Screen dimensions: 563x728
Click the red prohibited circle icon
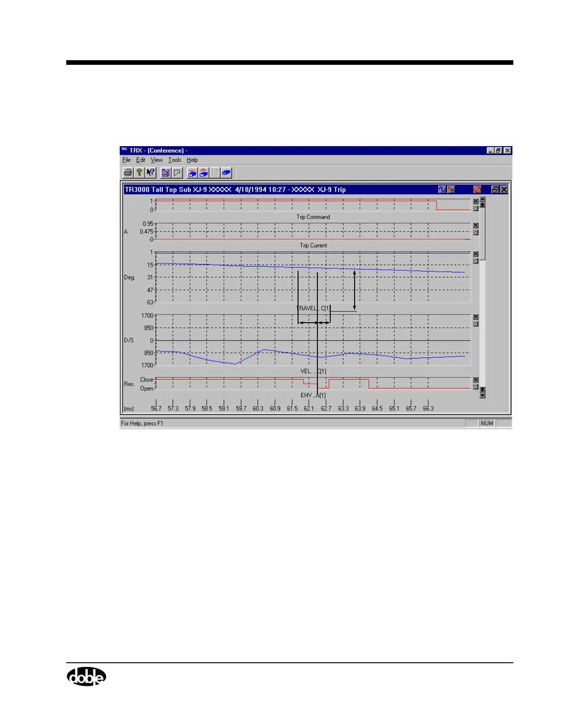[x=477, y=189]
